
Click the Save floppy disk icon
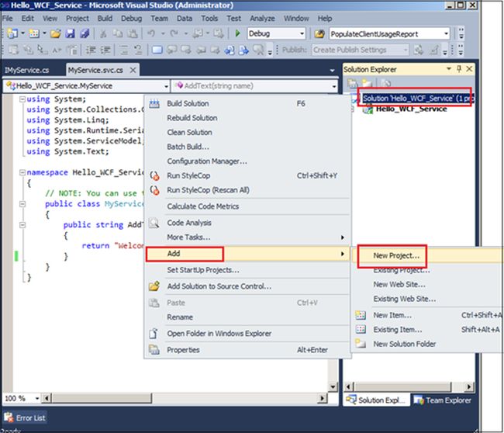[x=70, y=33]
